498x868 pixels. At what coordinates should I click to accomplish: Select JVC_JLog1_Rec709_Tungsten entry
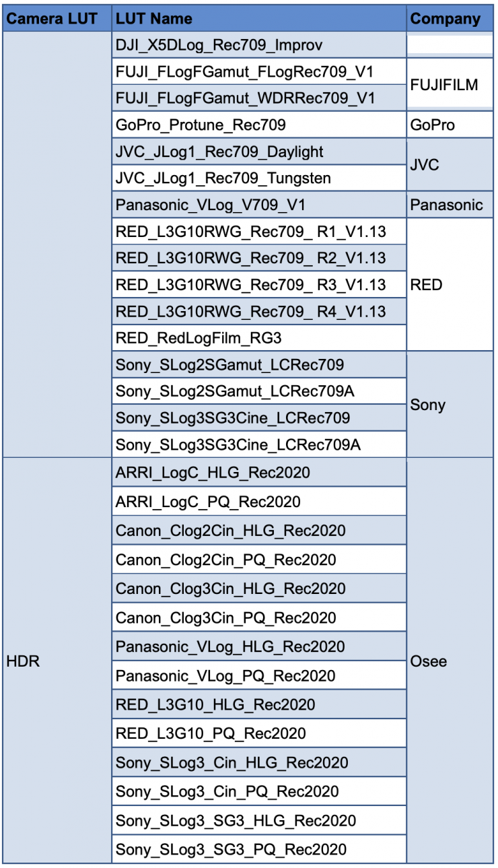(223, 178)
